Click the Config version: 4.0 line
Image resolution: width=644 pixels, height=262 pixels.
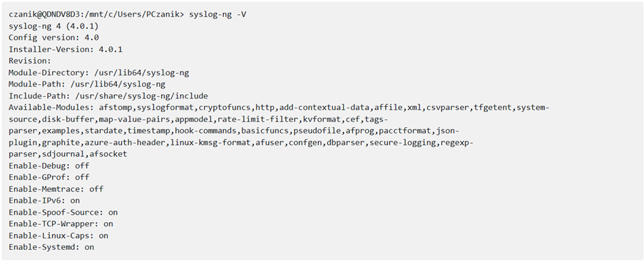pos(53,38)
